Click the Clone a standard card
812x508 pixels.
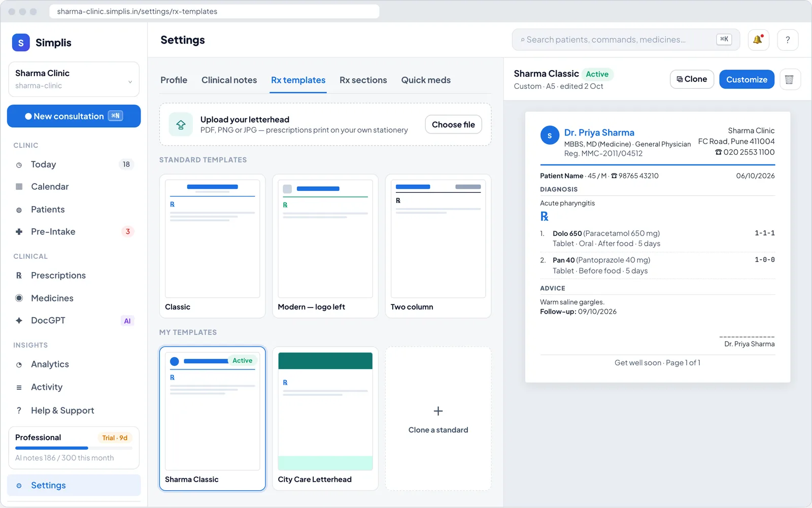point(438,419)
